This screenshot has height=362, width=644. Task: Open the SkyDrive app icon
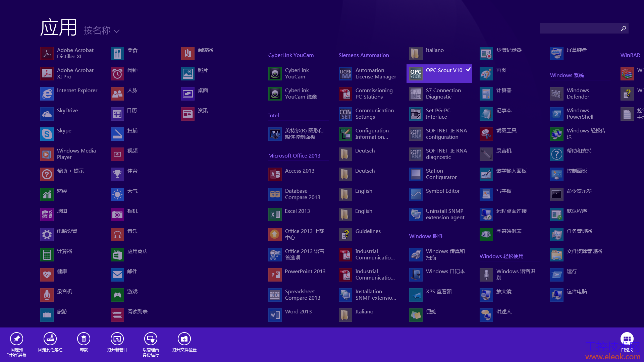coord(47,114)
